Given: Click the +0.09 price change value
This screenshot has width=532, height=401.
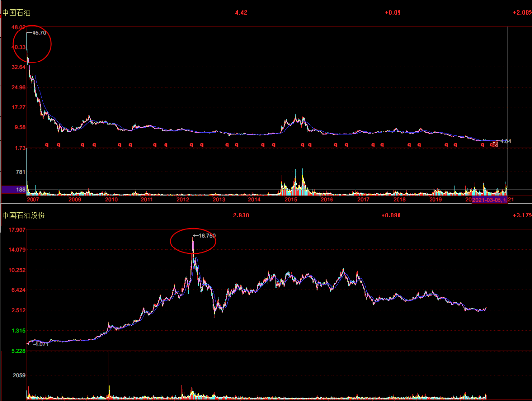Looking at the screenshot, I should point(393,13).
